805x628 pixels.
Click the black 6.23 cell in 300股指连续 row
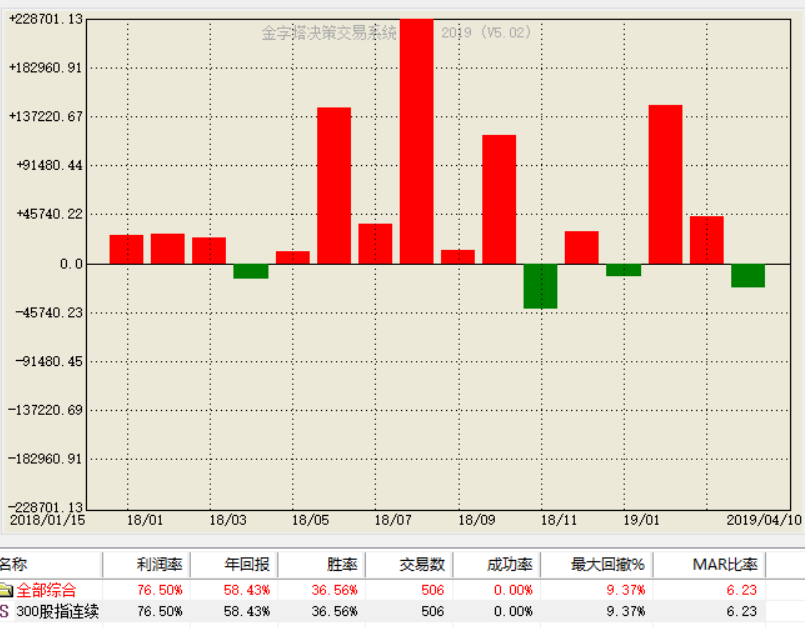tap(741, 611)
